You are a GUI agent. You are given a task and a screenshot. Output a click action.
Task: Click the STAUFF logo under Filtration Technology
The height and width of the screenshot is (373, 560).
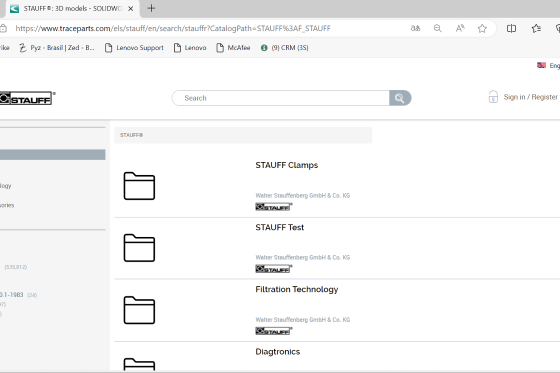274,331
